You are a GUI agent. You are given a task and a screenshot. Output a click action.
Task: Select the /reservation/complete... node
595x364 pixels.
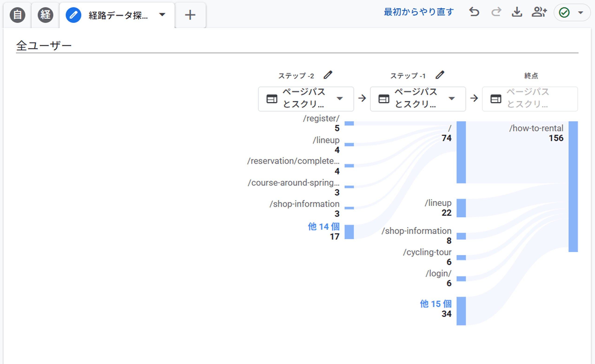(x=349, y=166)
